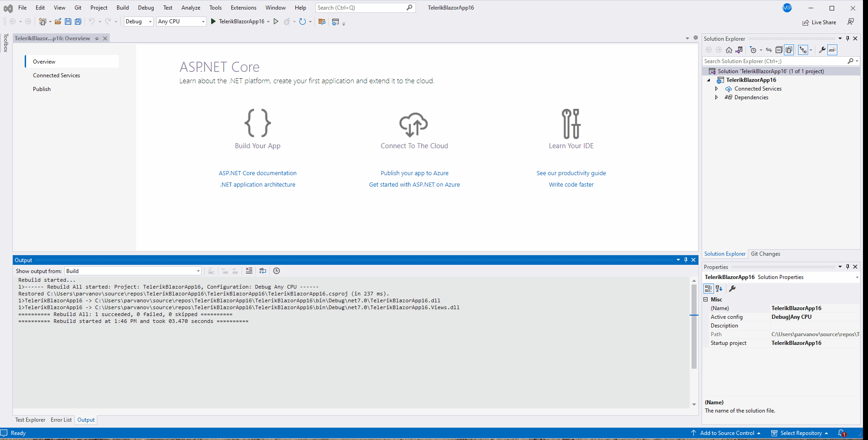Click the Build Your App braces icon

pos(258,123)
